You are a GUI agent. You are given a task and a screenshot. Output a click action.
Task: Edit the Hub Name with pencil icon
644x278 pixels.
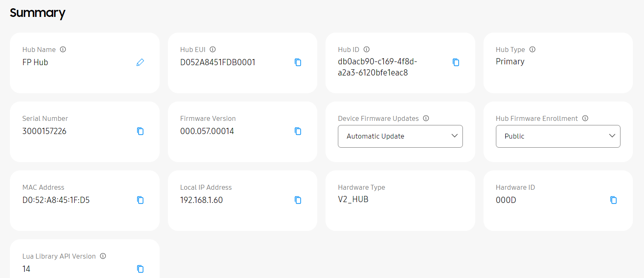point(140,62)
